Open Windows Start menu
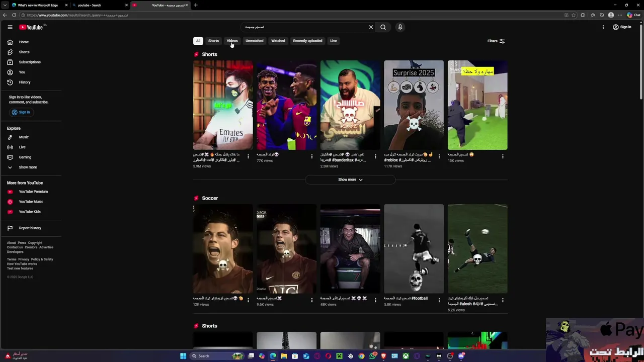This screenshot has width=644, height=362. (x=183, y=356)
